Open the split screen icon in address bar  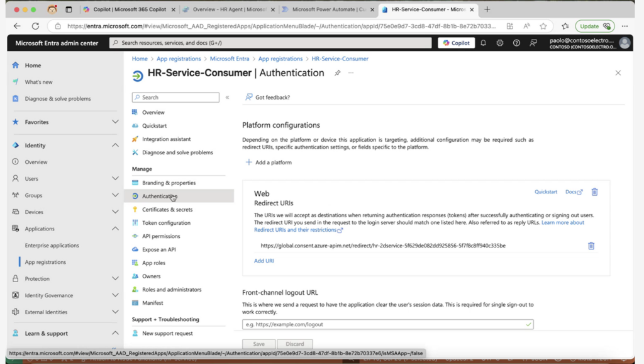509,26
